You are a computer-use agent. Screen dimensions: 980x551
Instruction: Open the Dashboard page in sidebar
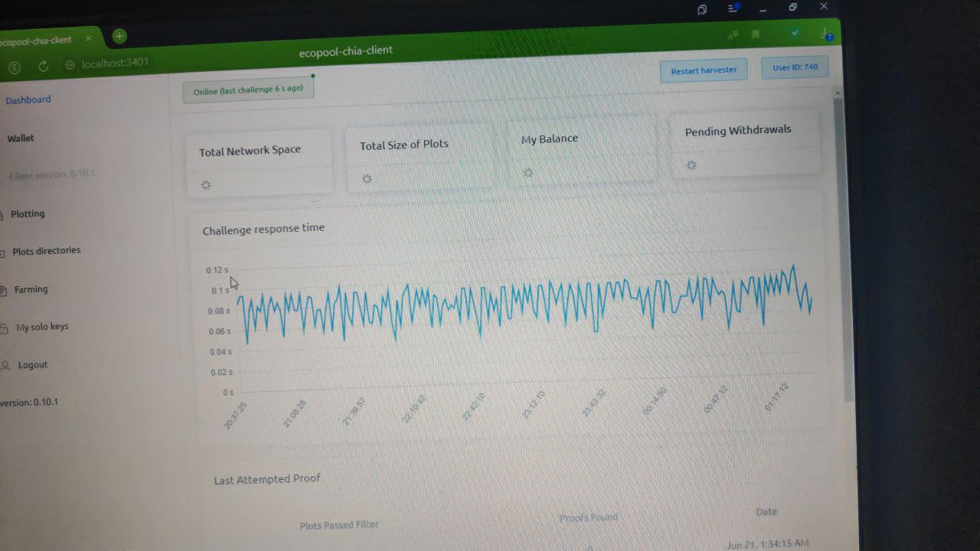28,99
